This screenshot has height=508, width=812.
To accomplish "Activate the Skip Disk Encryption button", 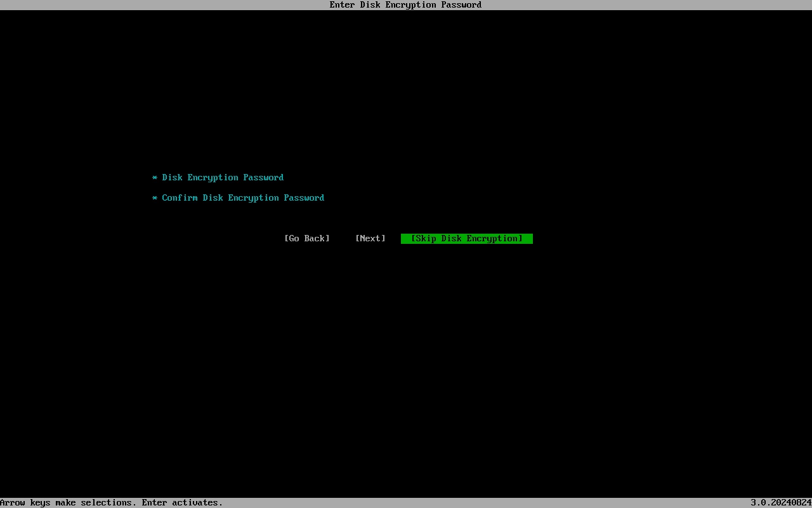I will 467,239.
